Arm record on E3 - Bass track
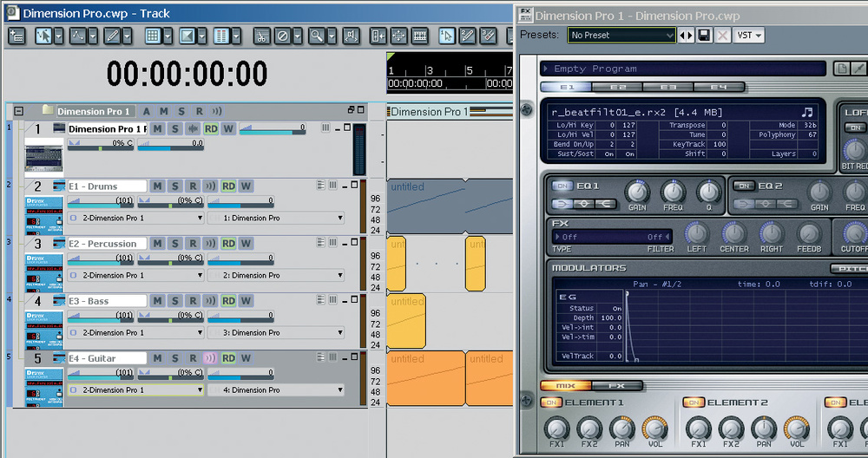The height and width of the screenshot is (458, 868). (x=193, y=301)
